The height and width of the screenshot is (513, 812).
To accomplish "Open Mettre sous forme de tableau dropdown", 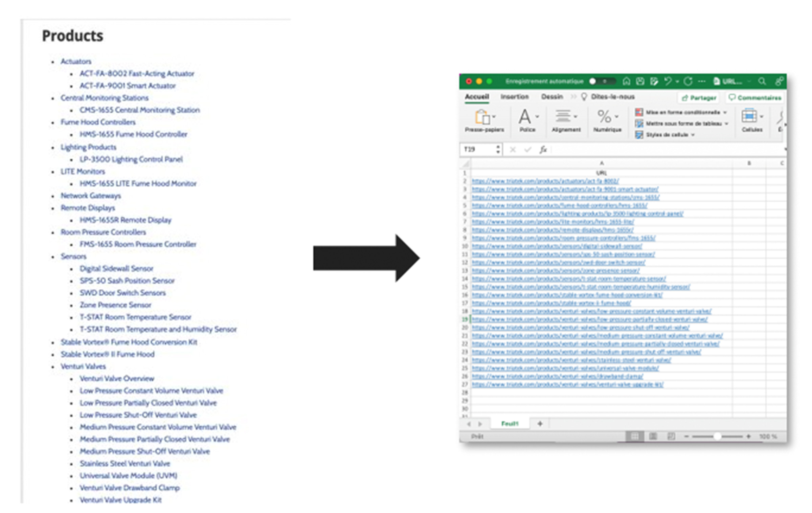I will [726, 124].
